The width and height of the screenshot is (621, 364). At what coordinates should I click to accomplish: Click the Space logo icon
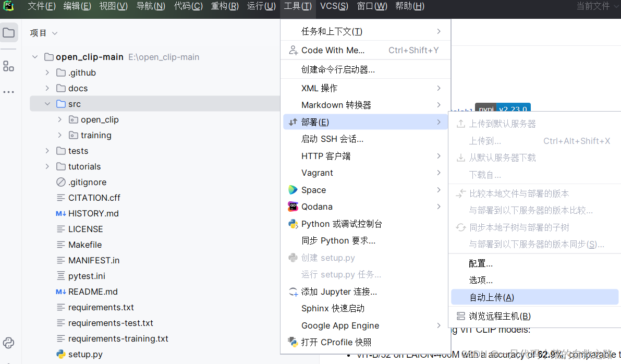293,190
